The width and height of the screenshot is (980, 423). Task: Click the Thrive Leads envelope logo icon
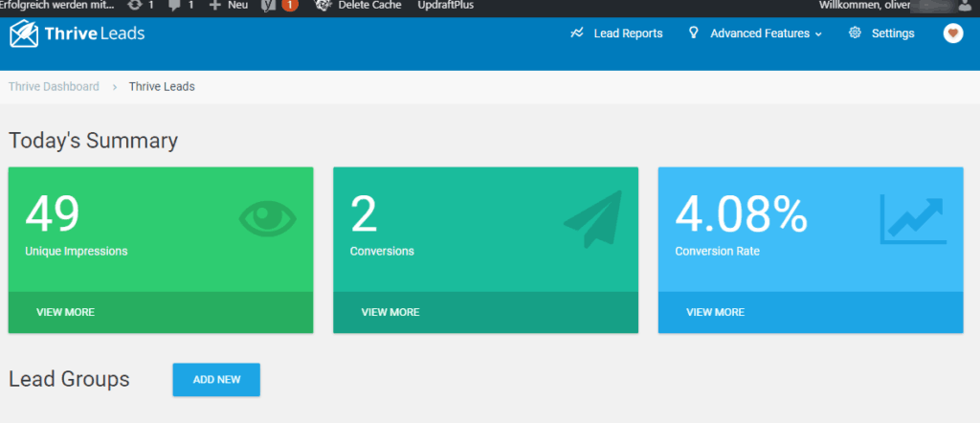pos(24,33)
